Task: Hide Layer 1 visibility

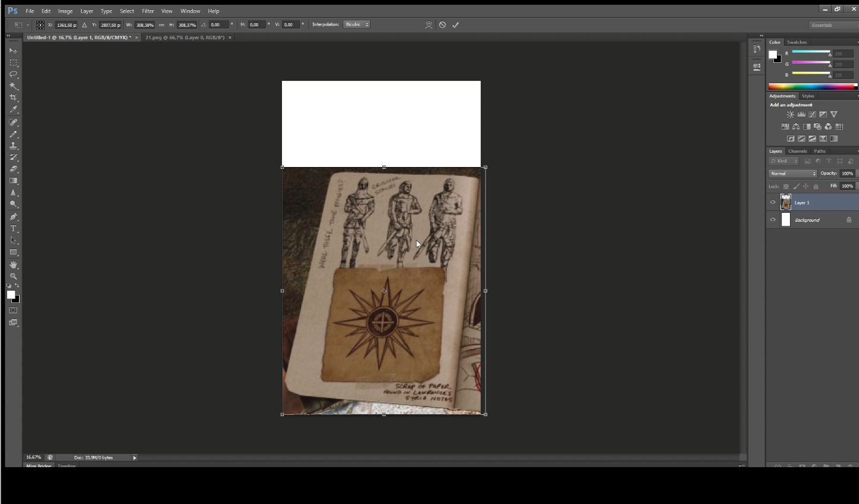Action: [x=772, y=203]
